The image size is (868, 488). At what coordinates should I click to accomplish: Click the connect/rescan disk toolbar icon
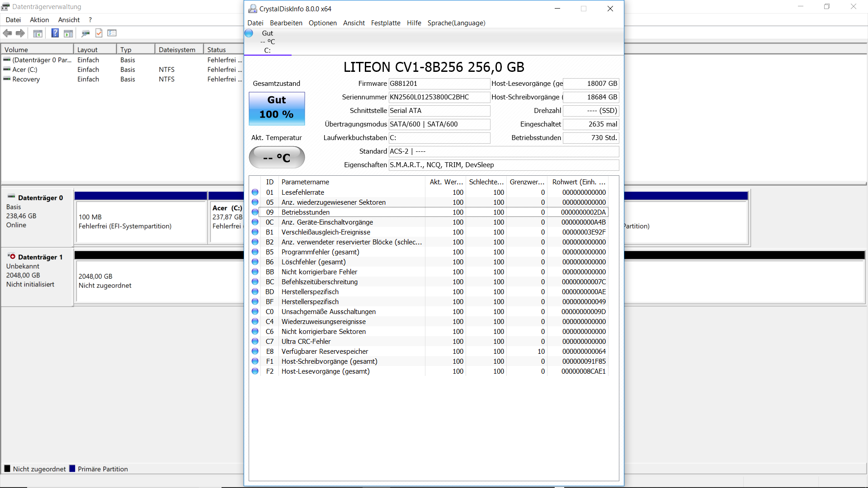click(x=85, y=33)
